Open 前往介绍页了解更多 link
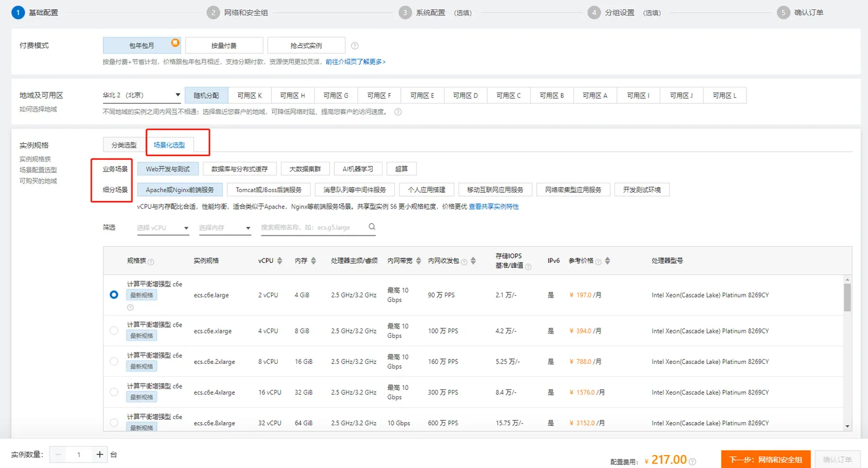868x468 pixels. [x=355, y=62]
